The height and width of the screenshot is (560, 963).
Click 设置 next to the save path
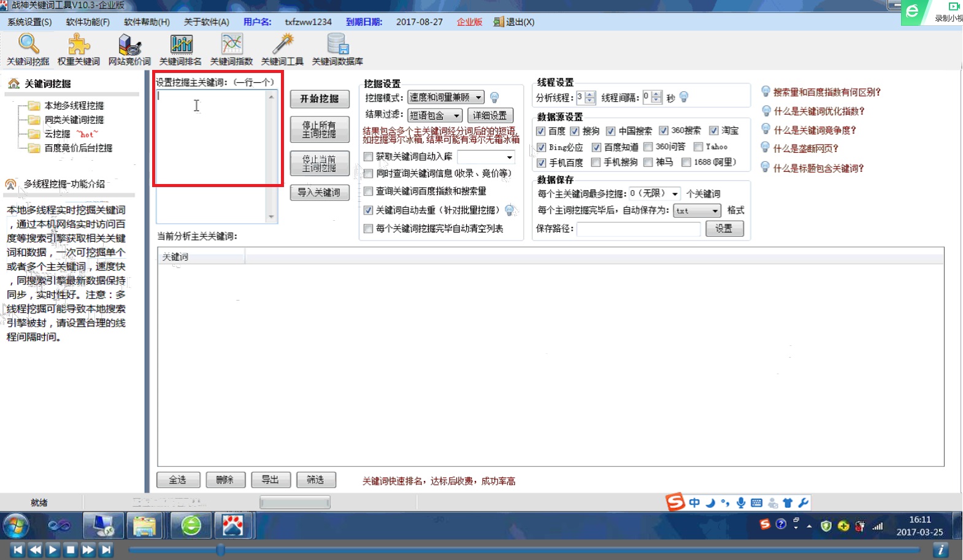724,229
